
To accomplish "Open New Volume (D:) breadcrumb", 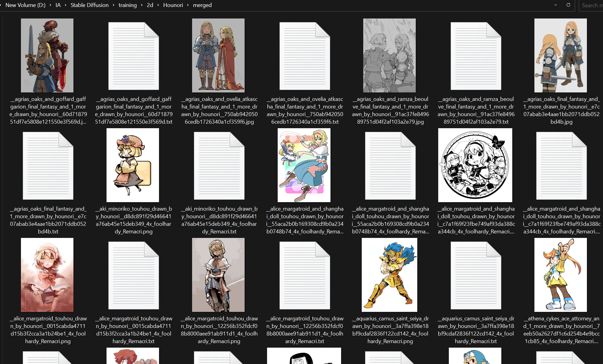I will click(x=25, y=5).
